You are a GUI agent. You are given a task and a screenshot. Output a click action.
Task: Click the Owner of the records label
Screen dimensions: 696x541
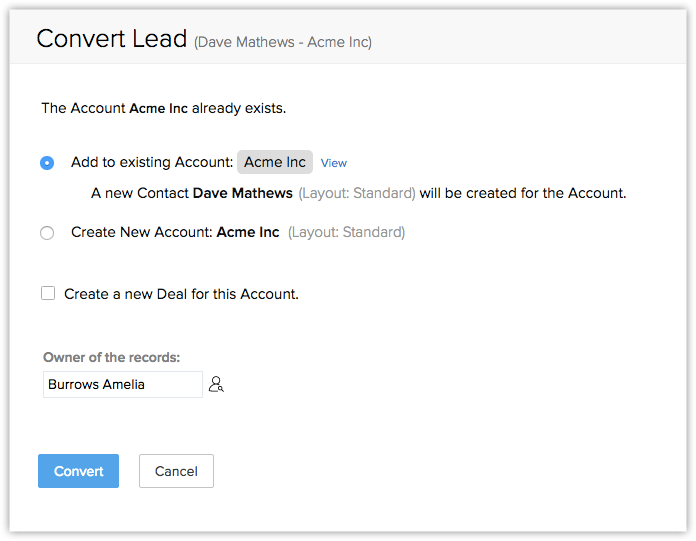(111, 357)
